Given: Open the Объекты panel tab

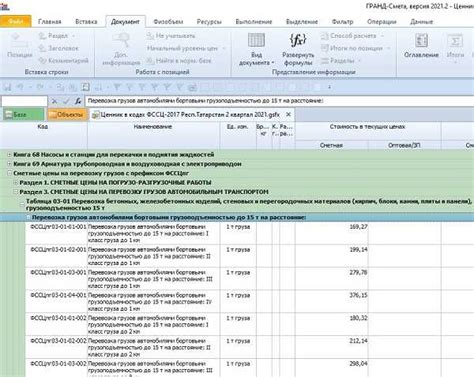Looking at the screenshot, I should 67,114.
